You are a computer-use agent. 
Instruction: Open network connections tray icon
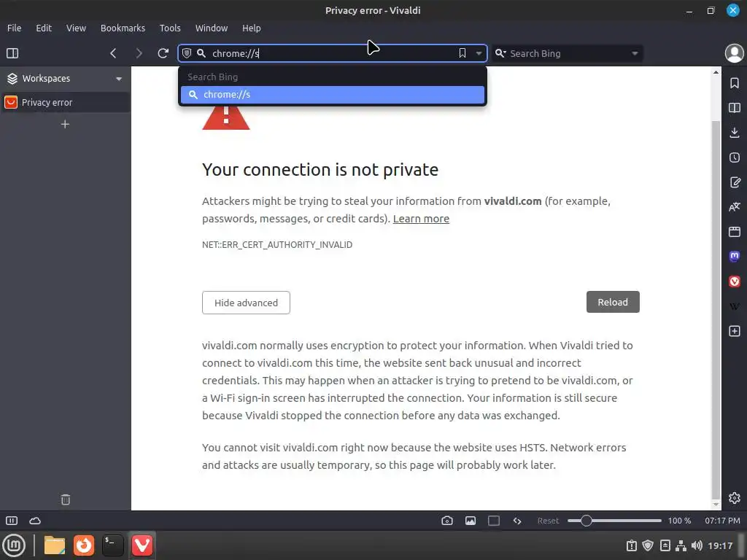681,545
